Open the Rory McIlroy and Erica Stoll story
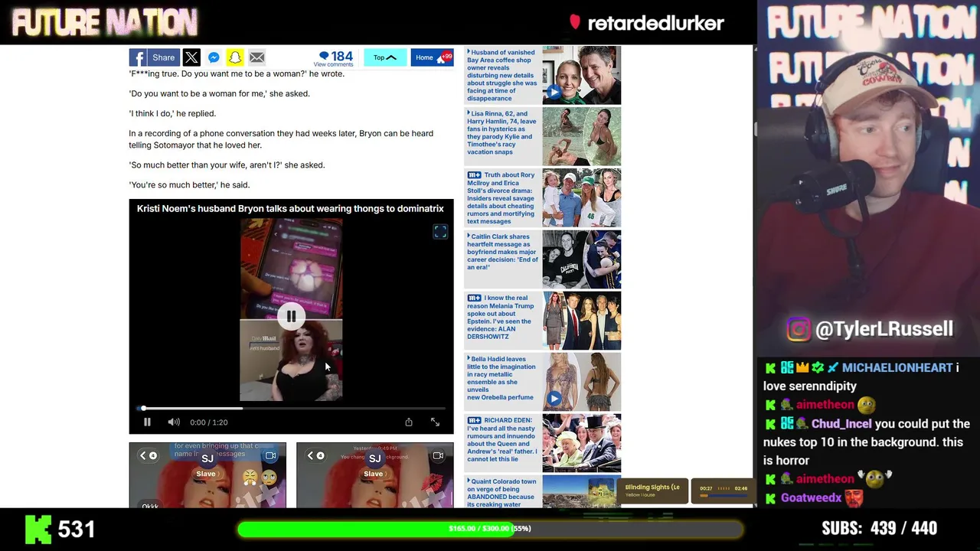 pyautogui.click(x=502, y=197)
